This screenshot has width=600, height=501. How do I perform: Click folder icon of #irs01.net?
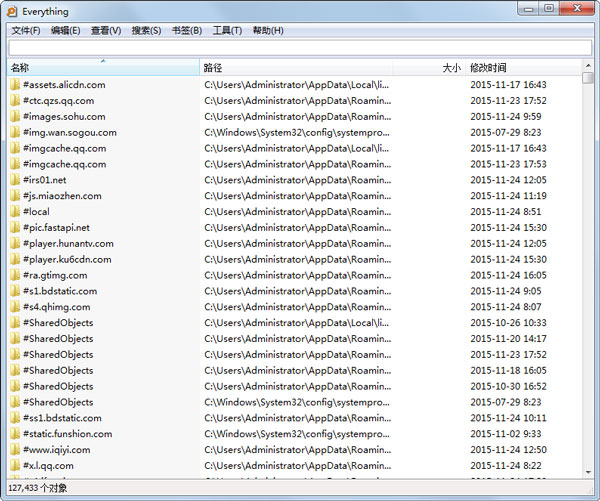coord(15,180)
